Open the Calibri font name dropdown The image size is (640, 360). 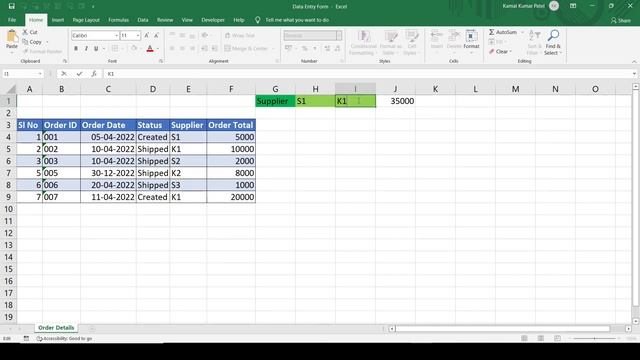click(x=116, y=36)
